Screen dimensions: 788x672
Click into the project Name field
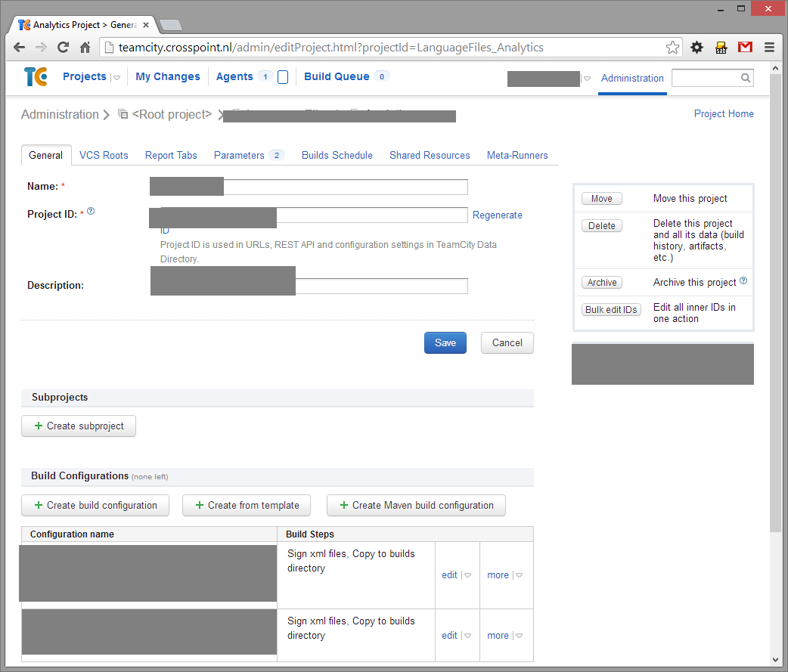[x=309, y=187]
